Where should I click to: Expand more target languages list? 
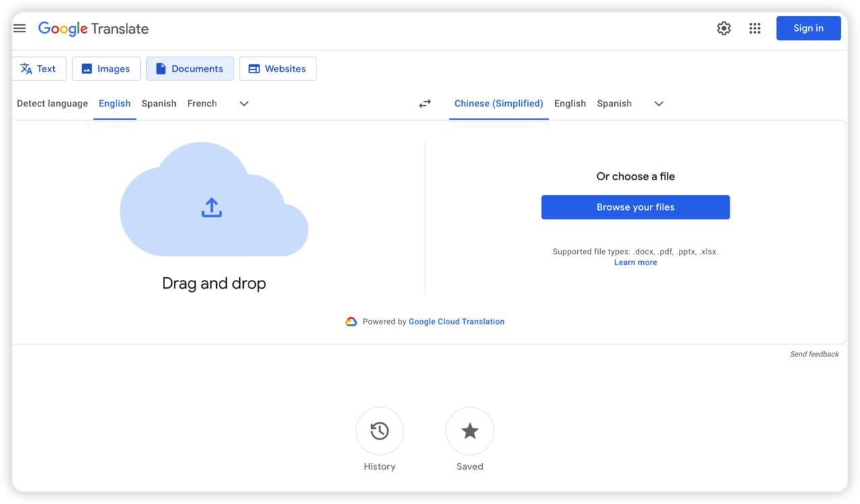tap(659, 104)
